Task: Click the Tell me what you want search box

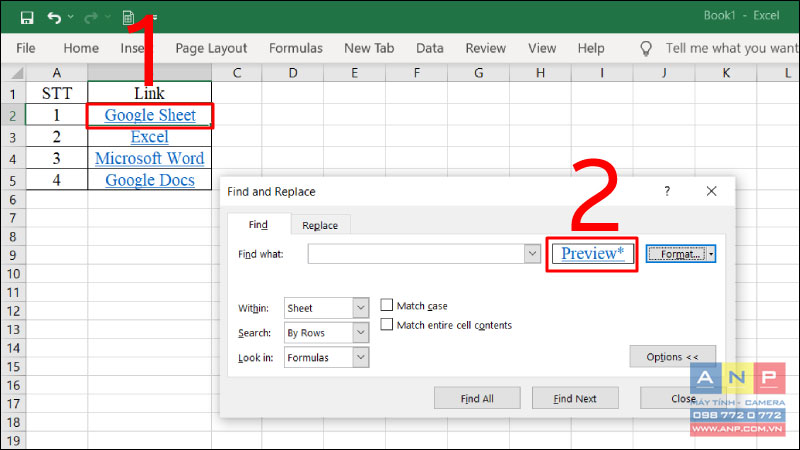Action: (731, 48)
